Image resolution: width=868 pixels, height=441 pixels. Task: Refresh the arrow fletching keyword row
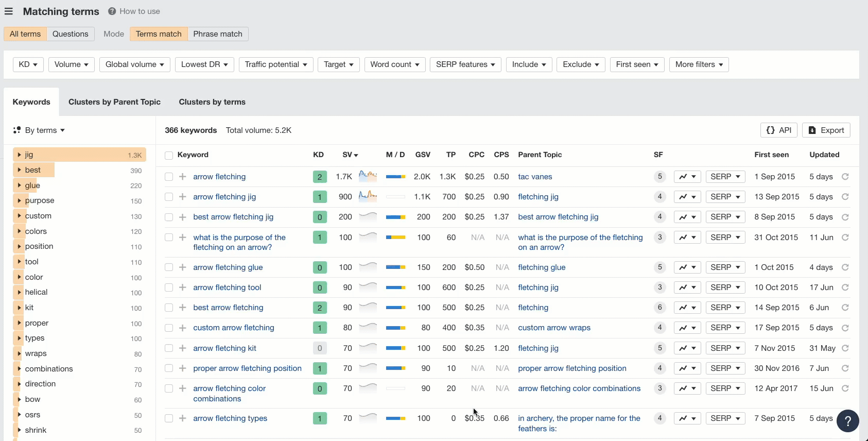tap(845, 177)
